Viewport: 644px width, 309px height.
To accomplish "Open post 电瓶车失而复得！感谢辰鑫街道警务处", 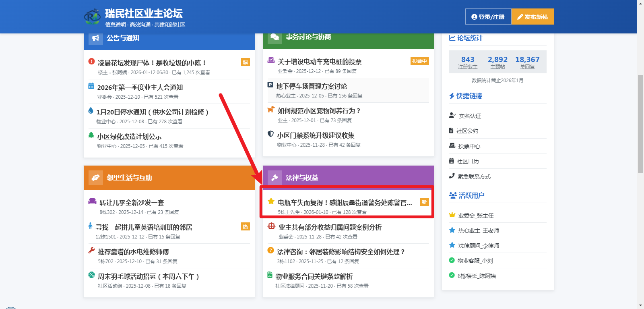I will click(345, 203).
